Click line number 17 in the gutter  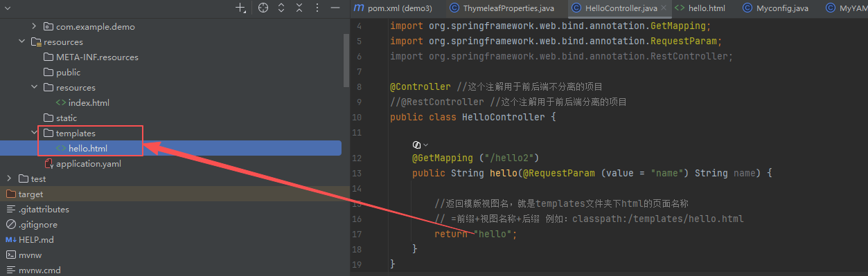[x=357, y=234]
